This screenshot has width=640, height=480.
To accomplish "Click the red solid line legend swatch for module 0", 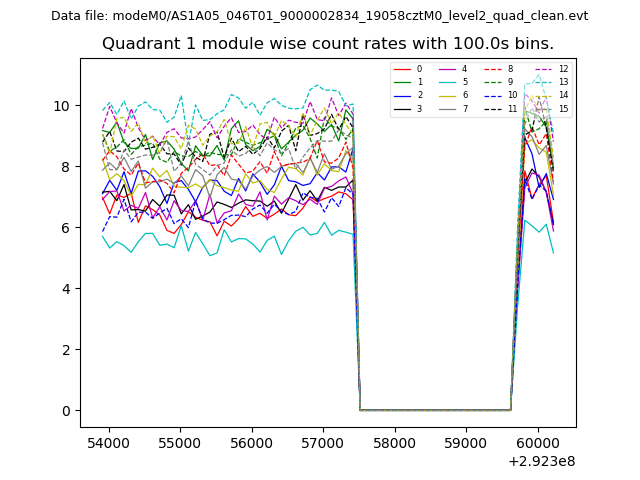I will coord(401,69).
